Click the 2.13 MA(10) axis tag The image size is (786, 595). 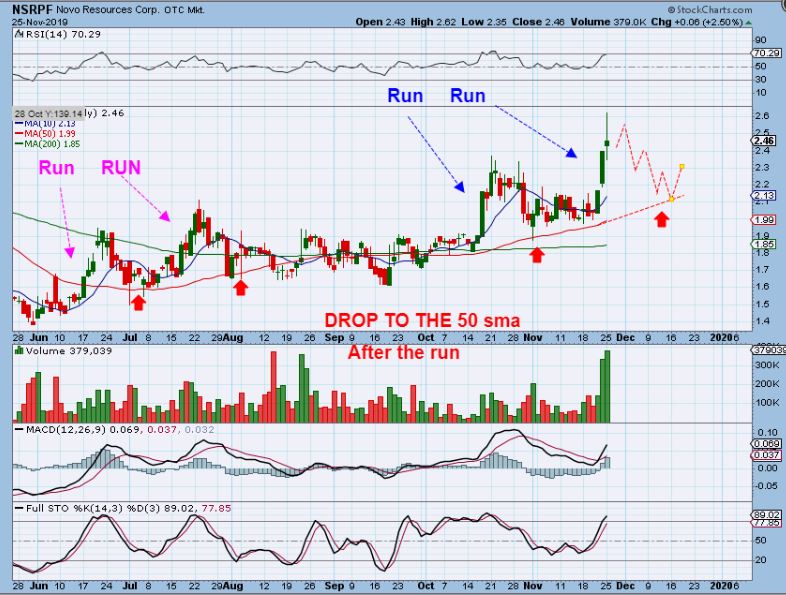[x=765, y=195]
